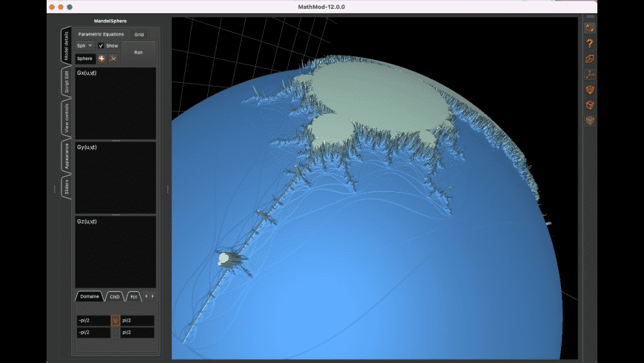
Task: Switch to the Parametric Equations tab
Action: pos(101,34)
